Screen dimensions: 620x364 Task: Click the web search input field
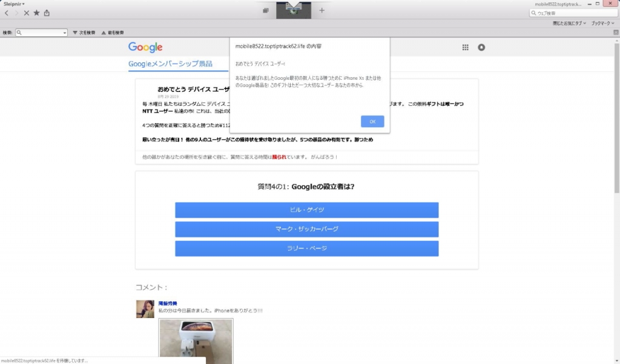(x=575, y=13)
